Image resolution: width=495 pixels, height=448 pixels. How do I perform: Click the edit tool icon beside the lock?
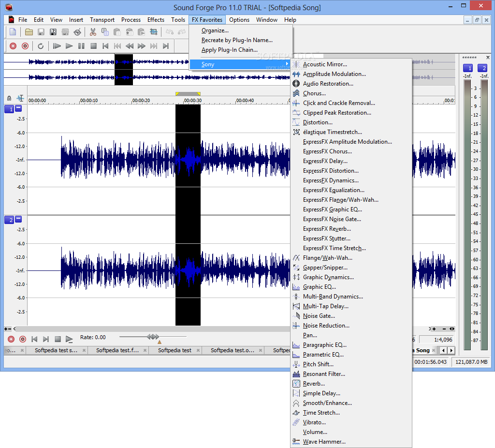click(20, 98)
